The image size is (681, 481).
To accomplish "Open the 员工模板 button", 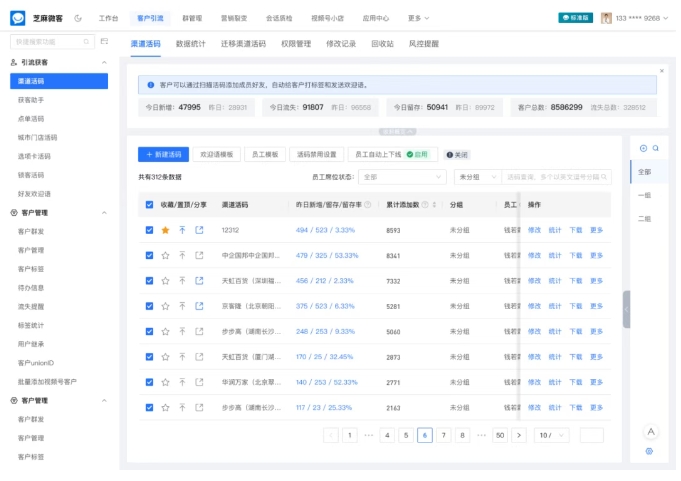I will [x=265, y=155].
